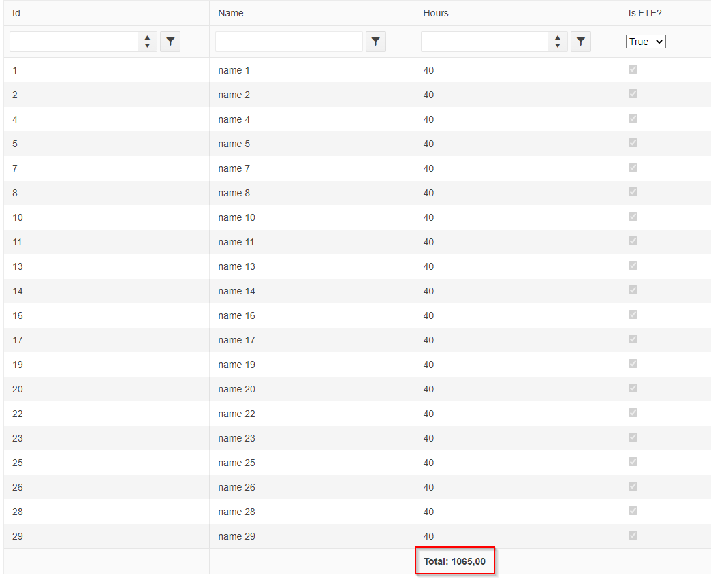Viewport: 711px width, 588px height.
Task: Click the Id cell showing 17
Action: [106, 340]
